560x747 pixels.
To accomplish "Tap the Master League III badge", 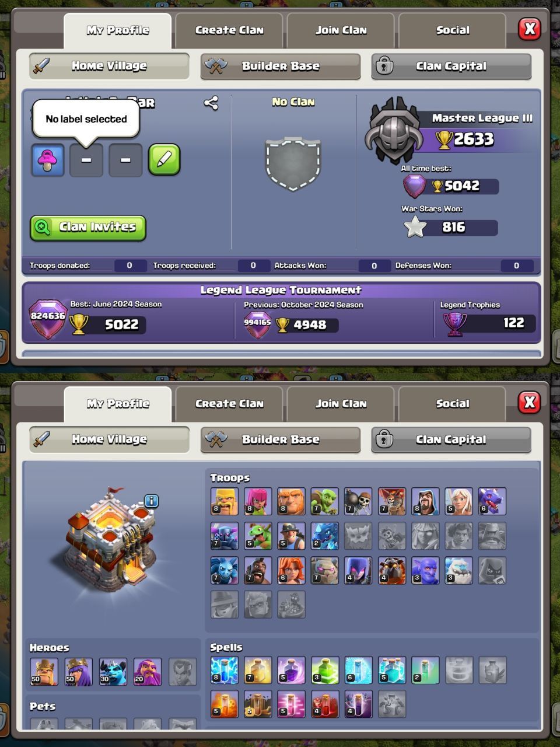I will click(x=394, y=130).
